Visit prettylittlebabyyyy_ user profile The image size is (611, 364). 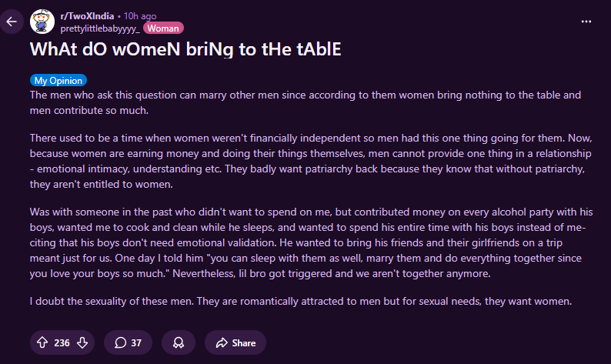[99, 28]
